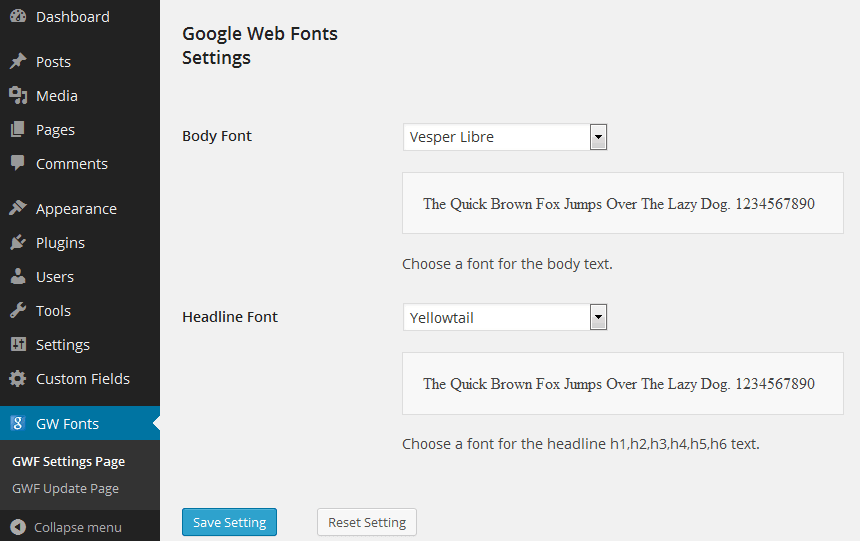Viewport: 860px width, 541px height.
Task: Click the Media icon in sidebar
Action: 18,95
